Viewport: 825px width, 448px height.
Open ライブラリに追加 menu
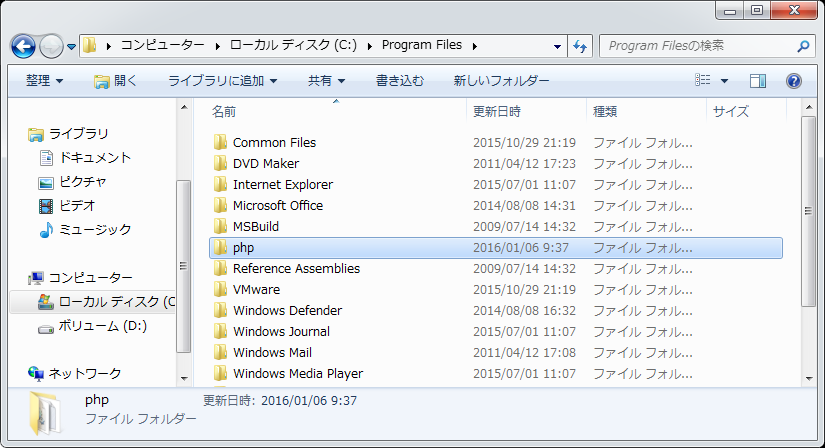222,80
